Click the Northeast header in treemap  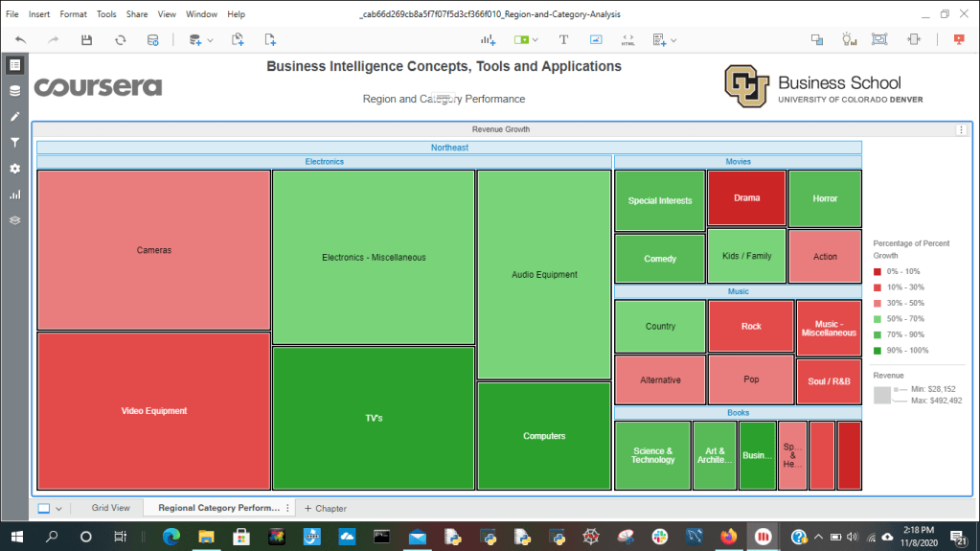[x=449, y=148]
